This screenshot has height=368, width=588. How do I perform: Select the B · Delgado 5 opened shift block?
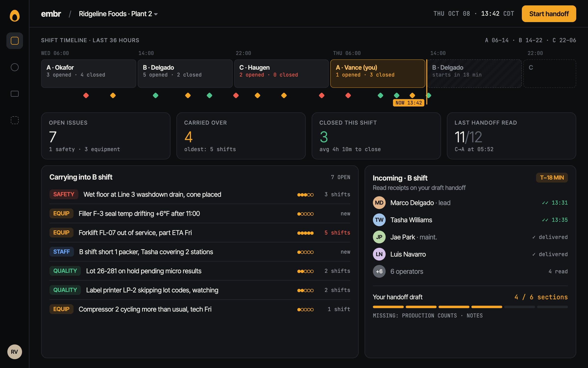185,74
